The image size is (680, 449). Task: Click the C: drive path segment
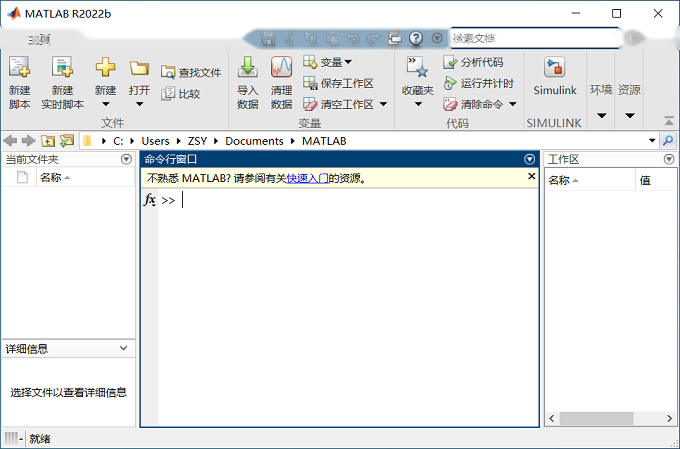[x=118, y=141]
